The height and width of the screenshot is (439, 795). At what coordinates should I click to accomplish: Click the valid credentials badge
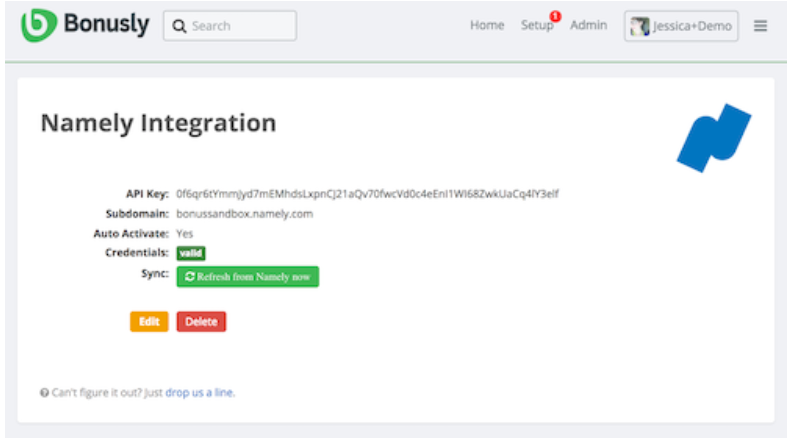point(191,253)
